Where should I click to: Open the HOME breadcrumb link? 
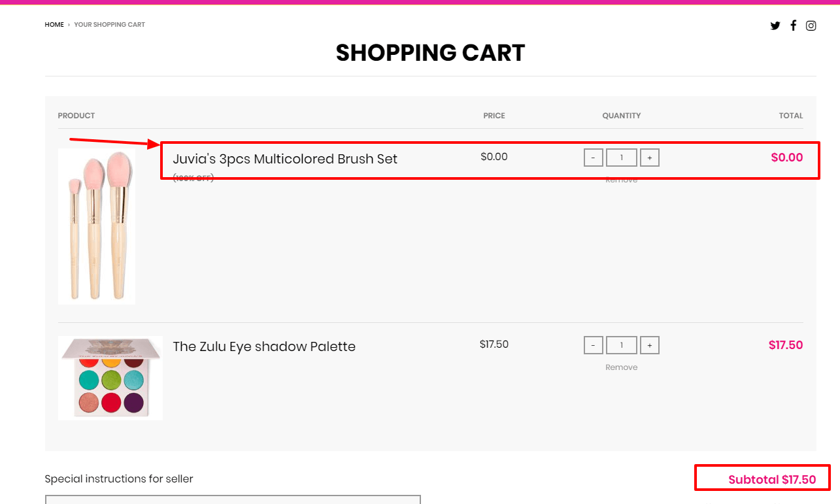[x=54, y=24]
